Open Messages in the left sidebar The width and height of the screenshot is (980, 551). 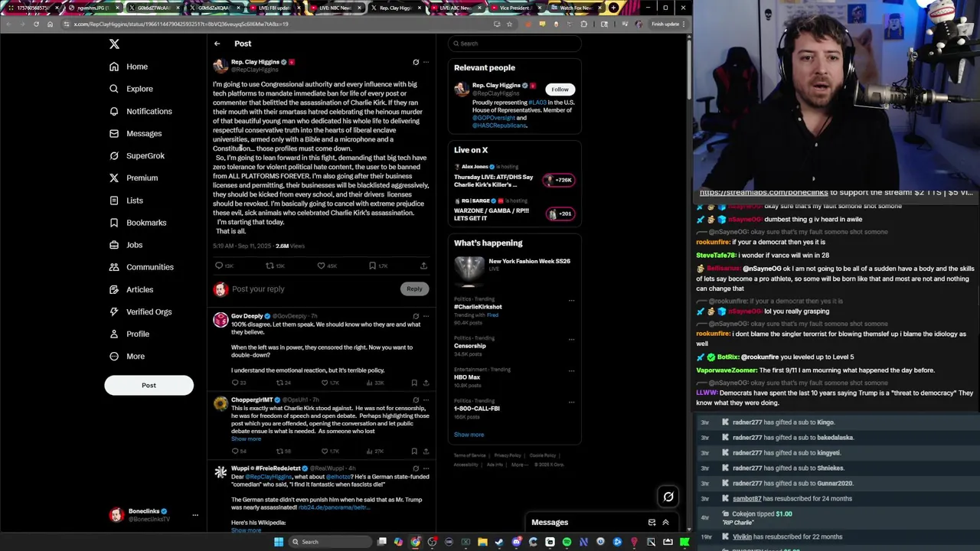click(x=136, y=133)
